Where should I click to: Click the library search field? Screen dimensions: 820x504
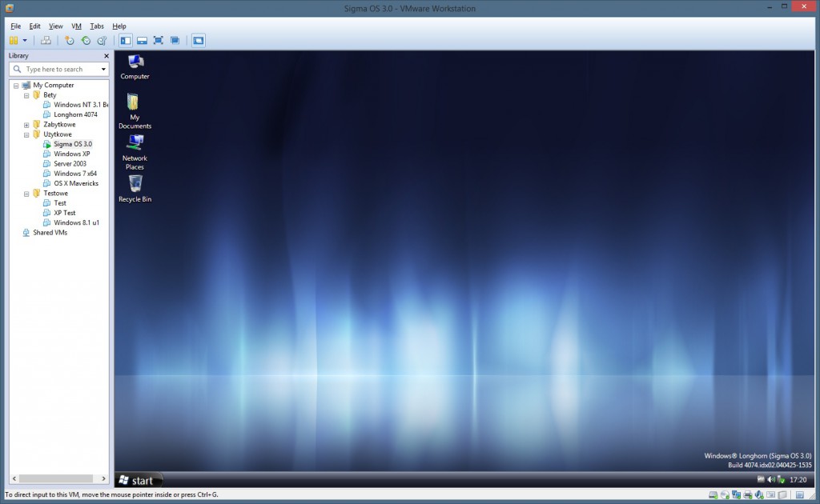click(x=59, y=69)
